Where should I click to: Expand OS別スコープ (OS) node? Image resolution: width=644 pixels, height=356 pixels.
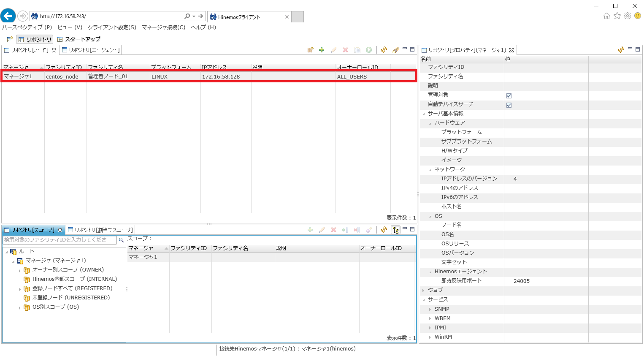[20, 308]
